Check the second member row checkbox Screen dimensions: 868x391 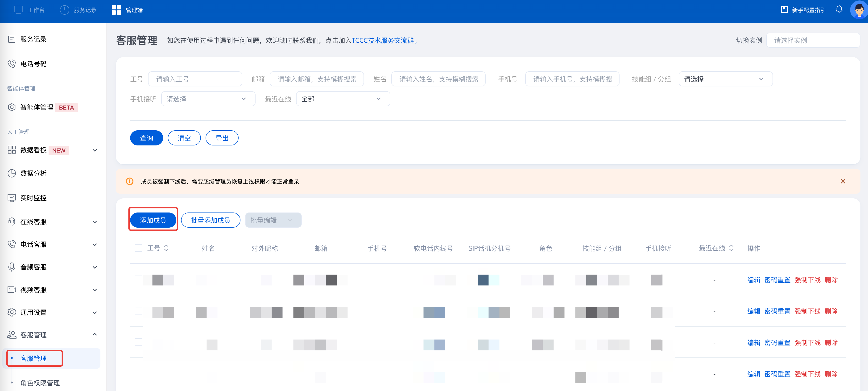point(138,311)
